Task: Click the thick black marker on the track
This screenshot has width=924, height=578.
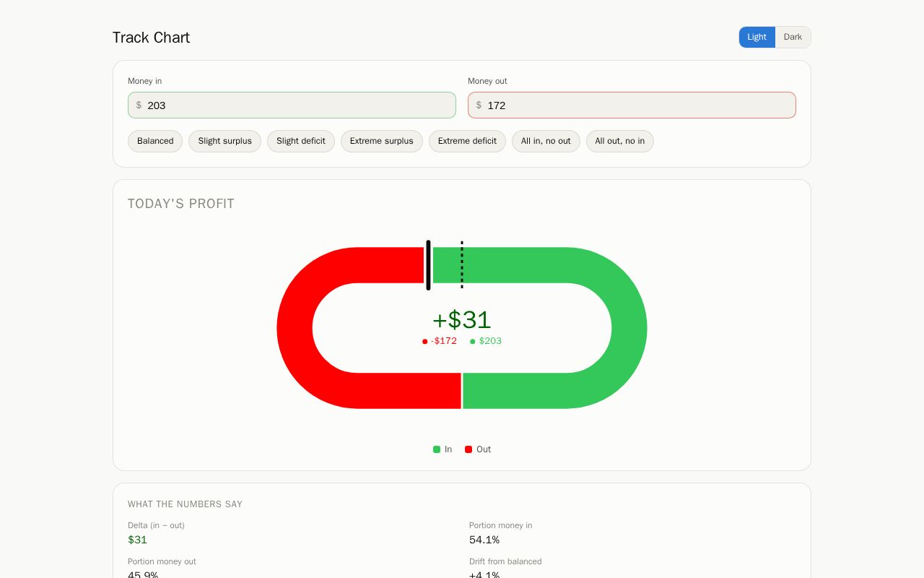Action: pos(428,265)
